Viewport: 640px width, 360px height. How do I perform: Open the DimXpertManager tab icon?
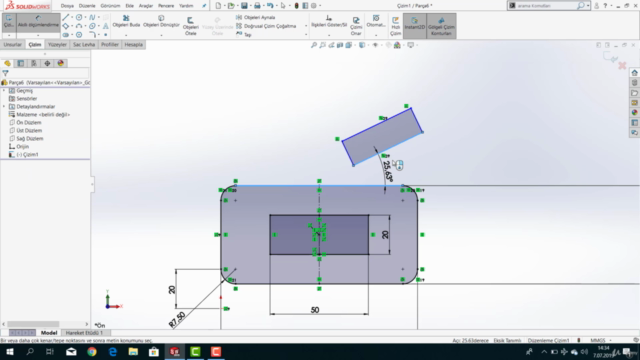[x=47, y=63]
